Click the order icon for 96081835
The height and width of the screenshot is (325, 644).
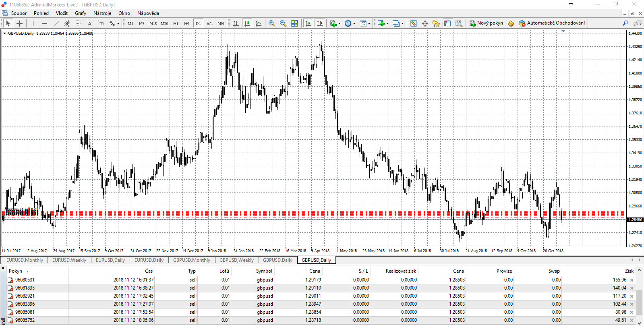tap(10, 288)
